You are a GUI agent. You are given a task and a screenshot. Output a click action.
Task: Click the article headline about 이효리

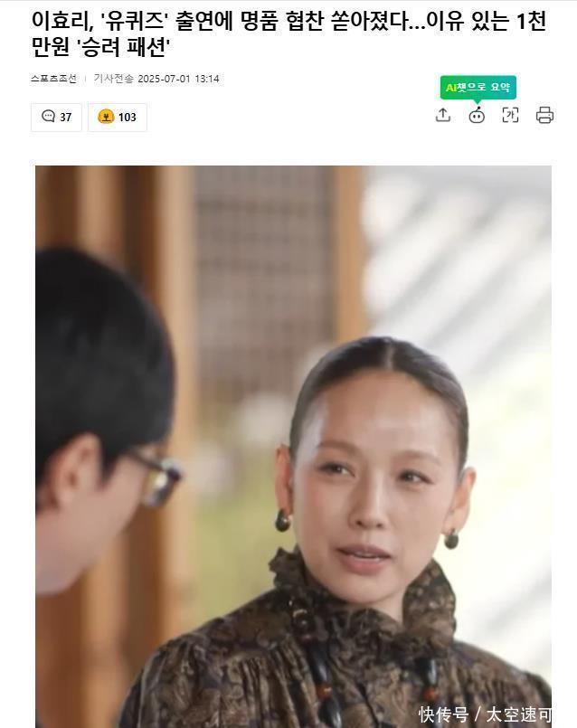(288, 33)
